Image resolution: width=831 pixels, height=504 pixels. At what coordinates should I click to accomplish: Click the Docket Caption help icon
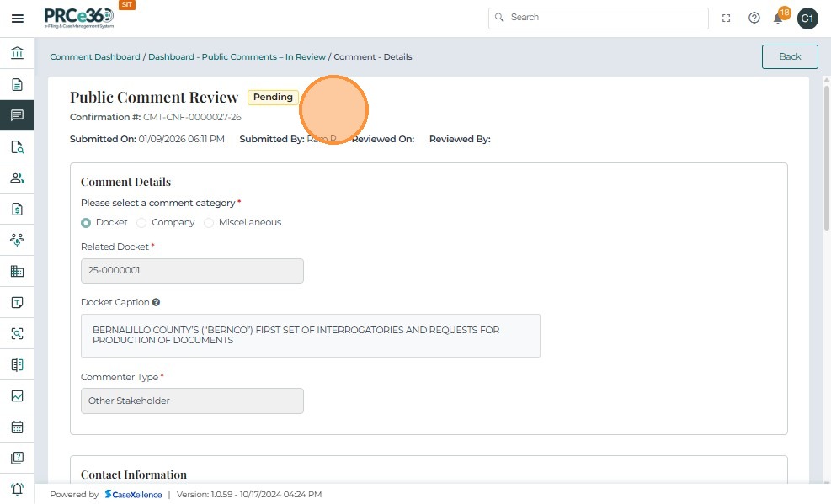[156, 302]
